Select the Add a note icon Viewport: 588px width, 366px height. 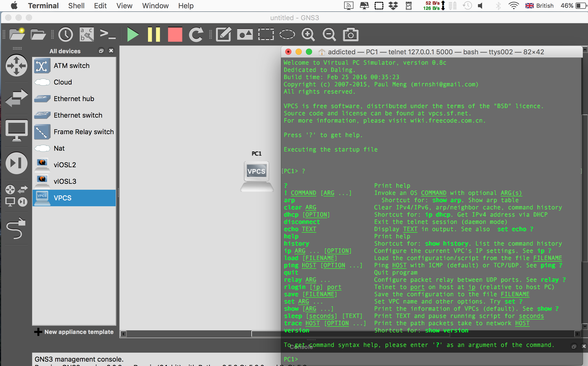[x=223, y=34]
